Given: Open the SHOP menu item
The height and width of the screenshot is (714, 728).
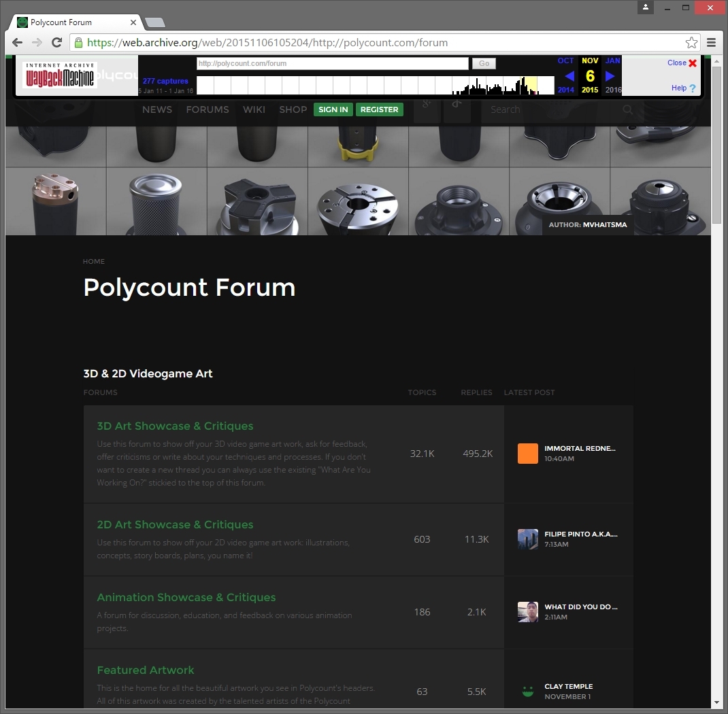Looking at the screenshot, I should [x=293, y=110].
